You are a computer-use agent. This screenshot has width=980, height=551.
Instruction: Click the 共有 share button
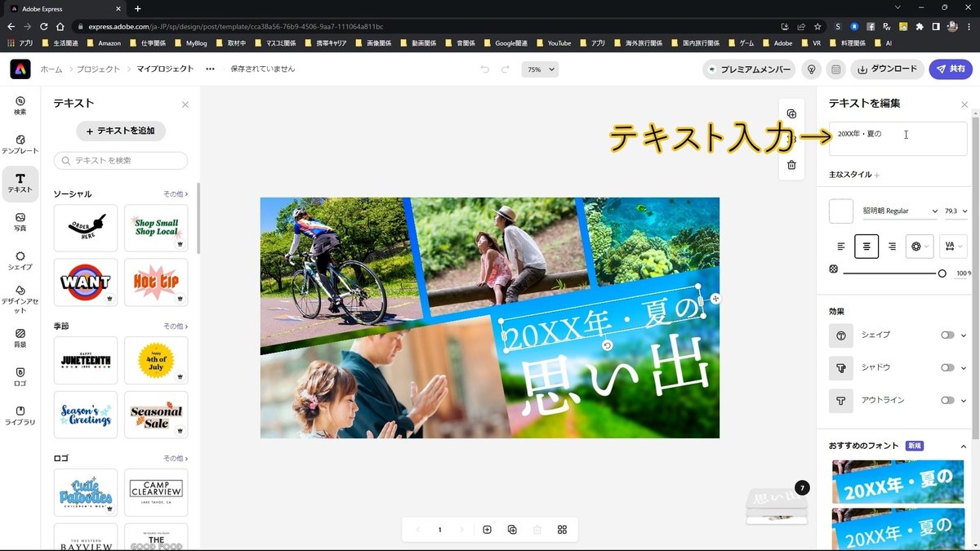(951, 69)
